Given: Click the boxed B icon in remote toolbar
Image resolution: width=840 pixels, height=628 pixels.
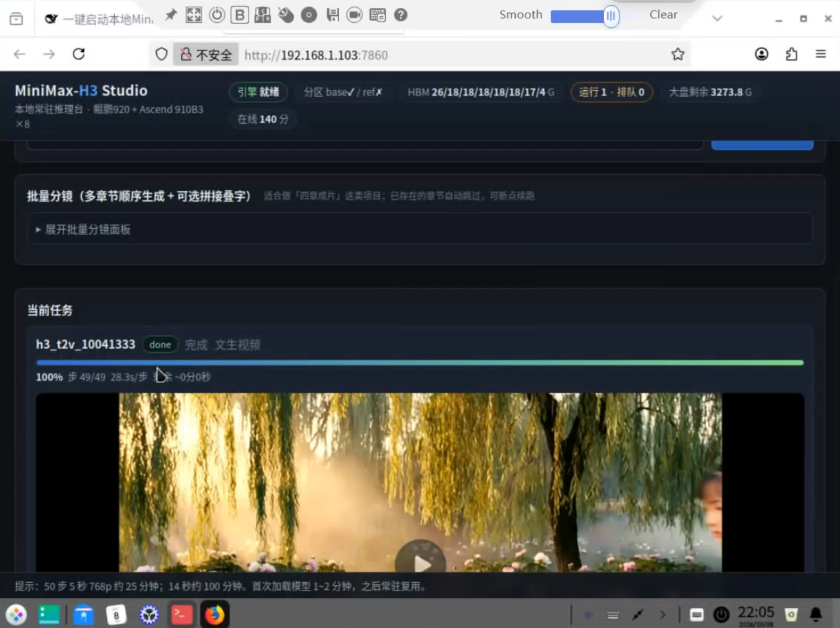Looking at the screenshot, I should (x=240, y=15).
